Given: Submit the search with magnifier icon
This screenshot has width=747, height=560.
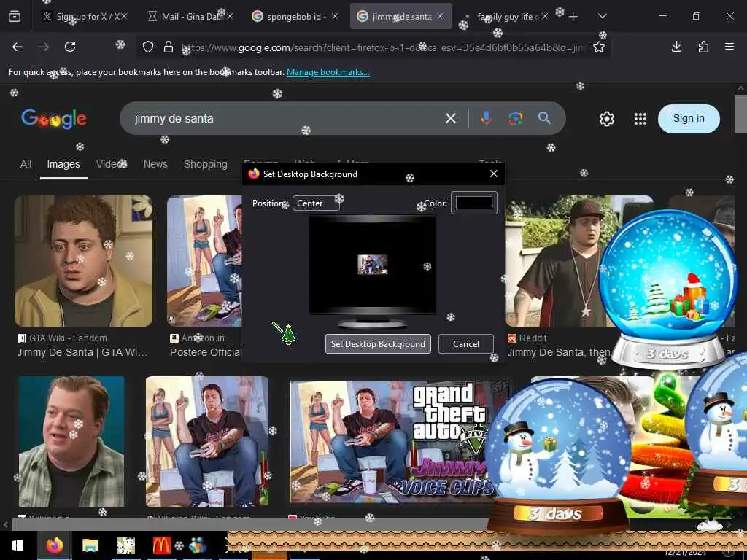Looking at the screenshot, I should pos(544,118).
